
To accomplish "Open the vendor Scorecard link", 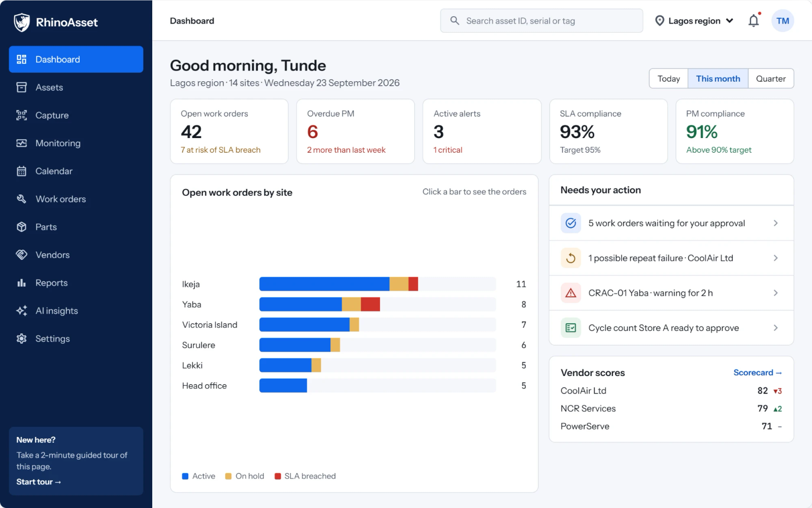I will [758, 372].
